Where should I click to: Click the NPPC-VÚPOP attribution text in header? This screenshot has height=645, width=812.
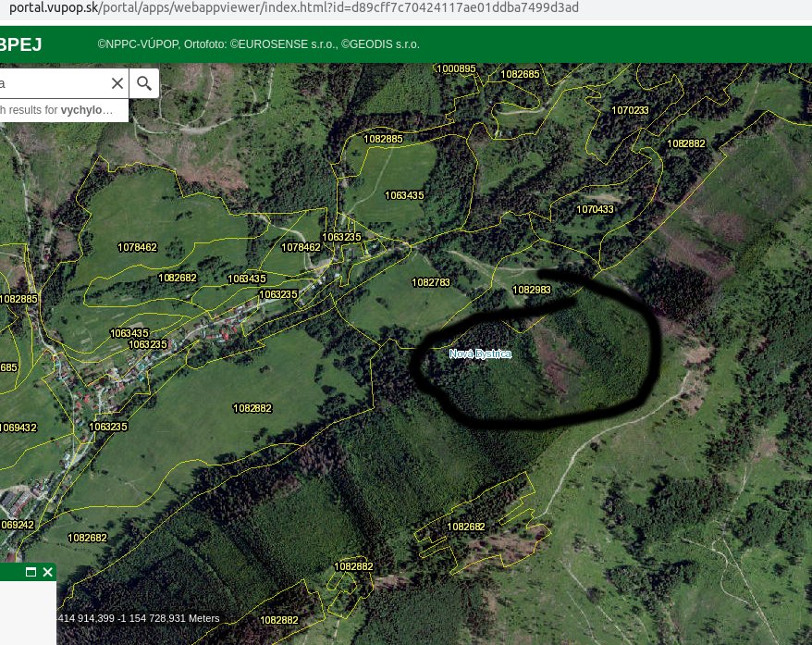(x=258, y=44)
